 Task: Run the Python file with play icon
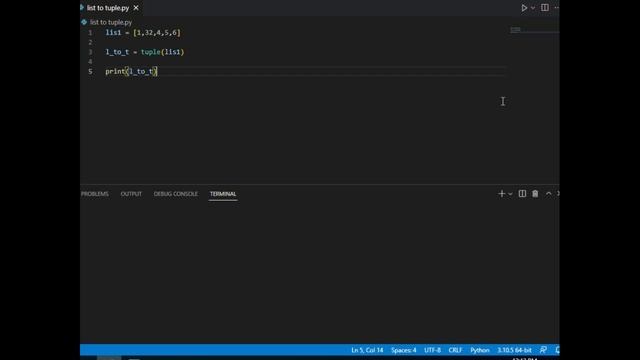[524, 8]
